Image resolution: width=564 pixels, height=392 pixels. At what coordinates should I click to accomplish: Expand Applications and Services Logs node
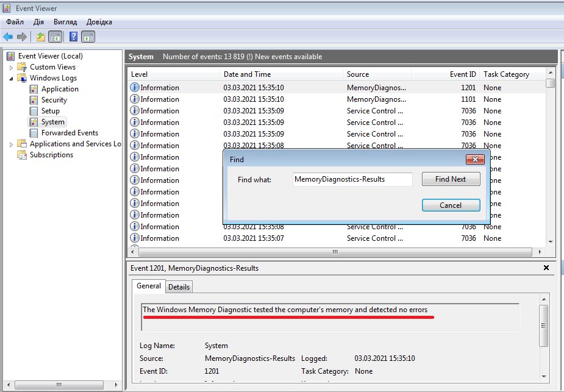point(11,144)
